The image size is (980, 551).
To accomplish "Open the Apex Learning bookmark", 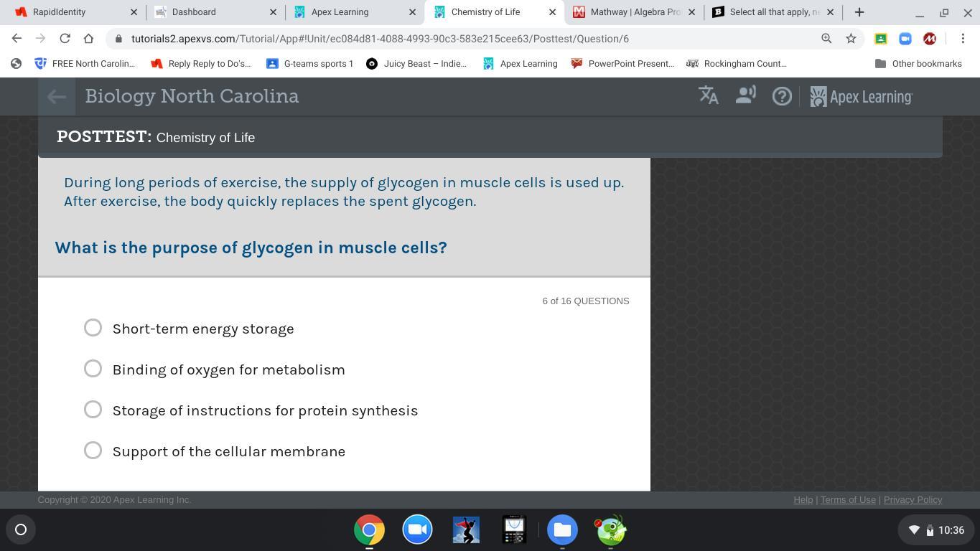I will [521, 64].
